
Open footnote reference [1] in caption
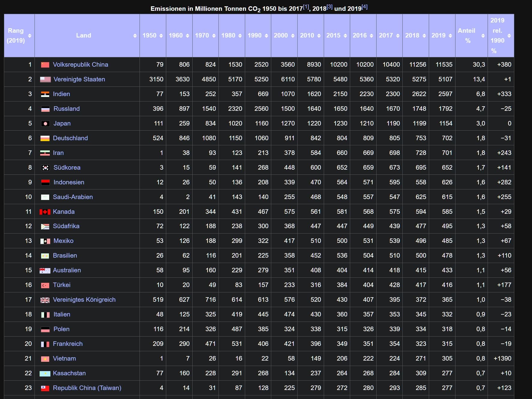coord(306,7)
